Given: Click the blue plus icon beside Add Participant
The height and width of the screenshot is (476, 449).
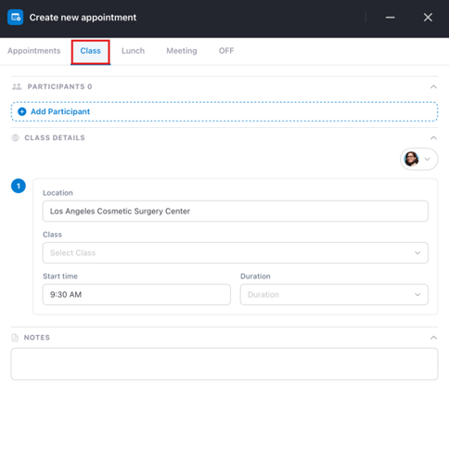Looking at the screenshot, I should [22, 111].
